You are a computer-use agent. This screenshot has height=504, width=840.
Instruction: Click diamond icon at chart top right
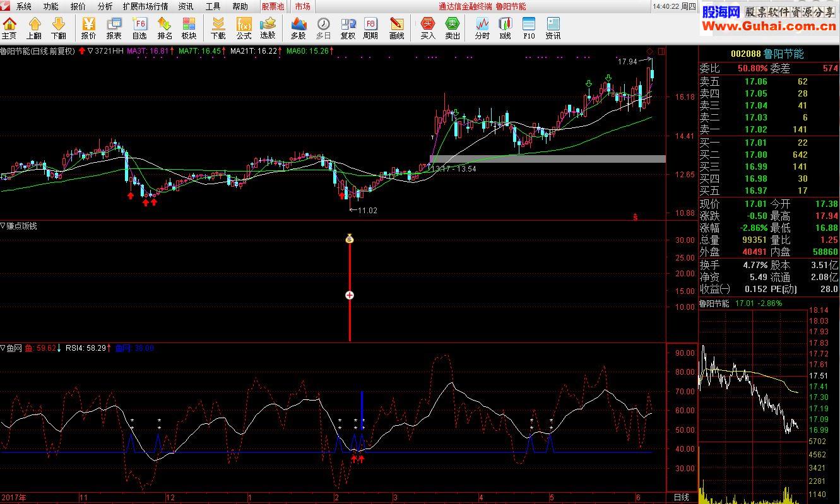click(649, 51)
